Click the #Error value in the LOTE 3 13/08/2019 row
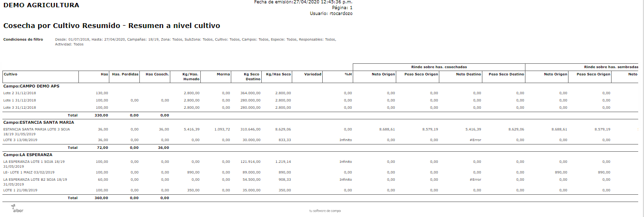 coord(476,140)
